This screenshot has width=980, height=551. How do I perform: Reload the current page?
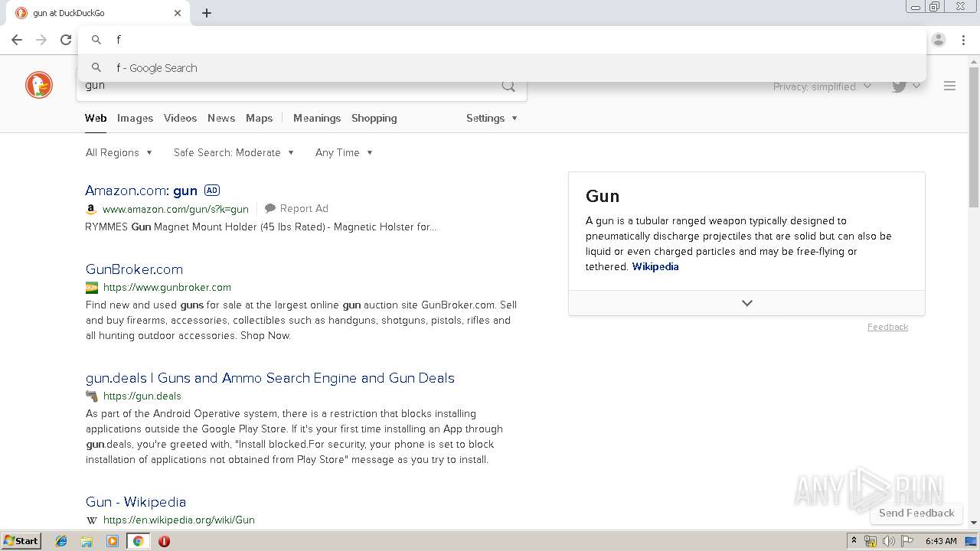point(66,40)
